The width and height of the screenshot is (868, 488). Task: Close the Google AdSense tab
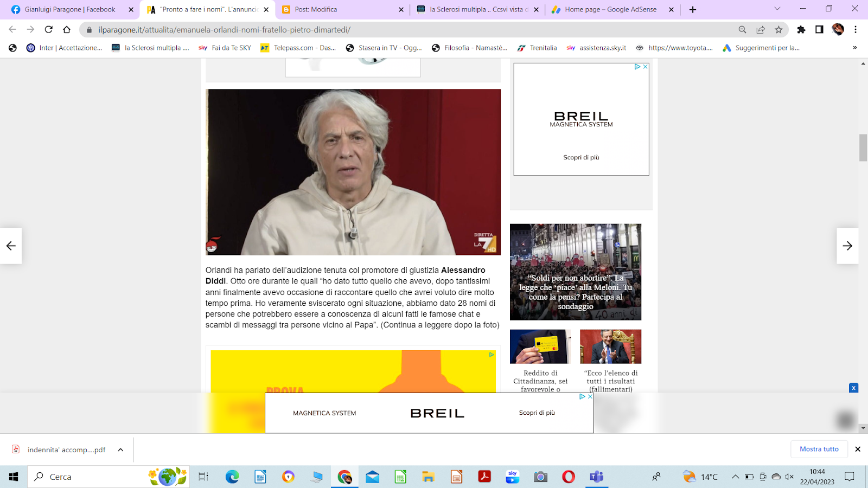click(x=671, y=9)
